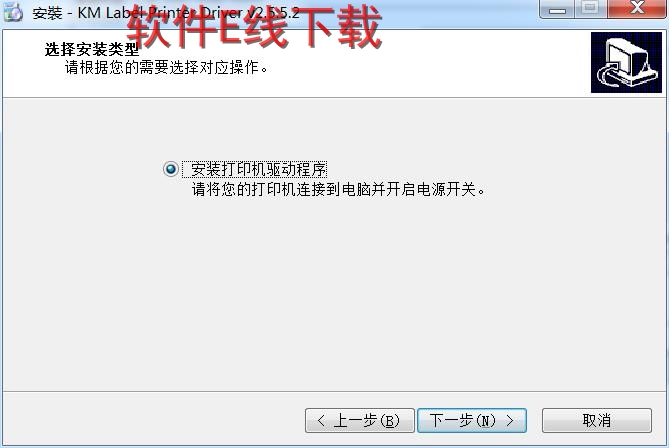This screenshot has width=669, height=448.
Task: Click the right arrow on 下一步 button
Action: click(x=510, y=421)
